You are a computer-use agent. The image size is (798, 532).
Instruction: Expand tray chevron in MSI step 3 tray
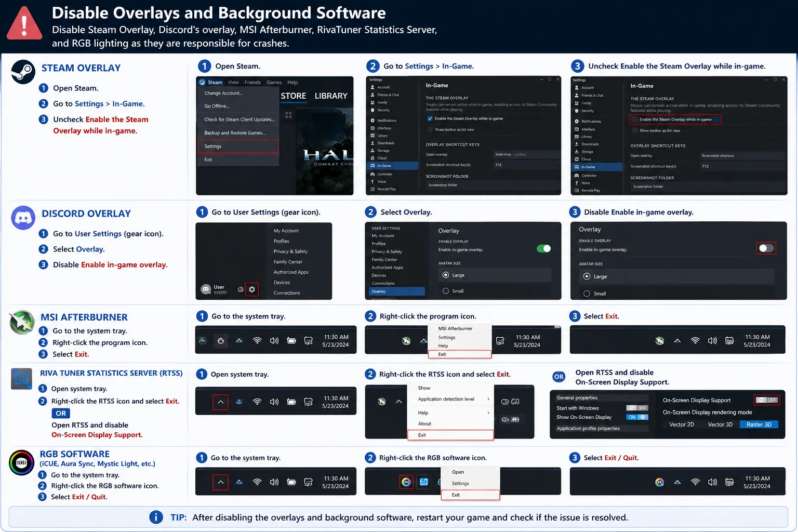(677, 341)
